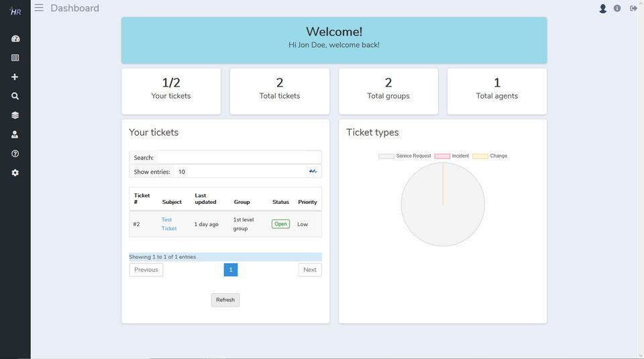
Task: Open the settings gear icon in sidebar
Action: tap(15, 173)
